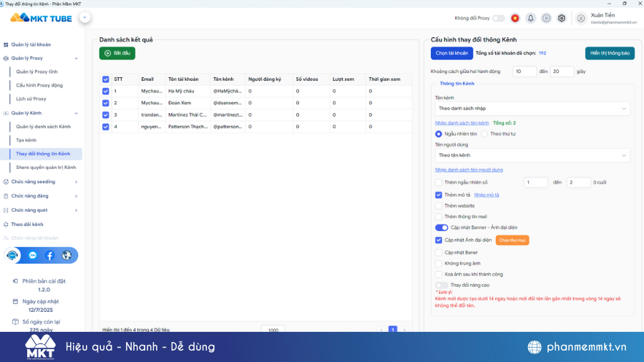The width and height of the screenshot is (644, 362).
Task: Click the Zalo contact icon
Action: click(32, 255)
